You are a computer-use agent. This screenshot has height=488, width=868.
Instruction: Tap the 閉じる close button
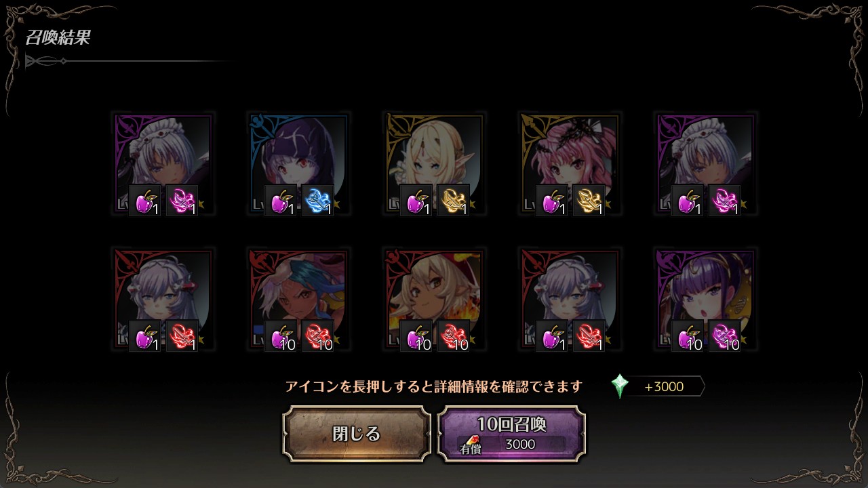coord(357,434)
